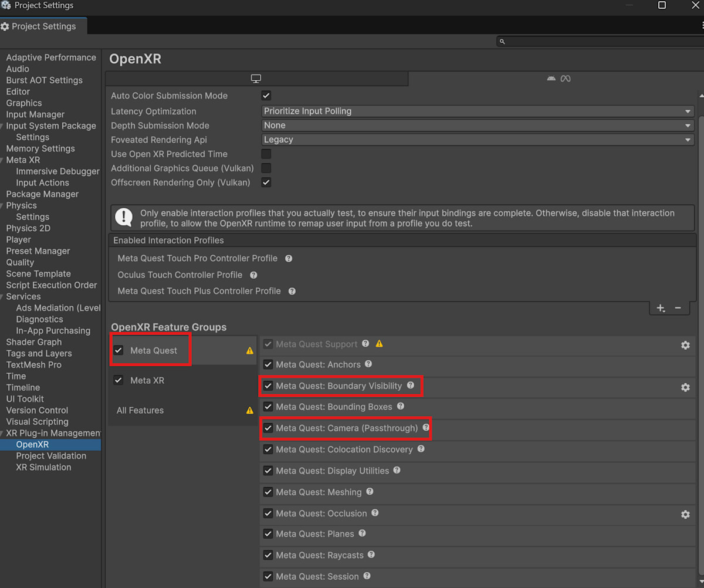Click warning icon on Meta Quest feature group
The image size is (704, 588).
(250, 350)
